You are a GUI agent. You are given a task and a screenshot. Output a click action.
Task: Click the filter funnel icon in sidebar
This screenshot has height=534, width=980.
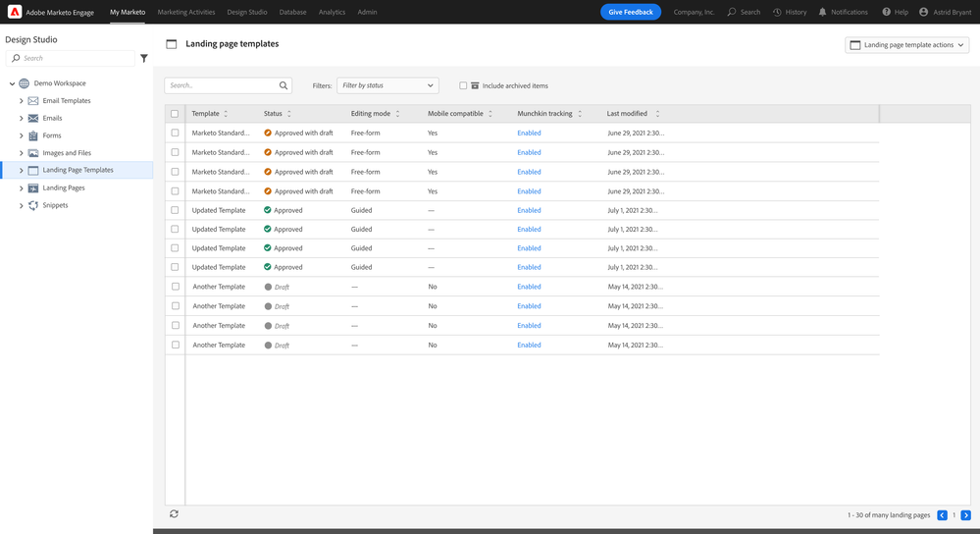pyautogui.click(x=144, y=58)
